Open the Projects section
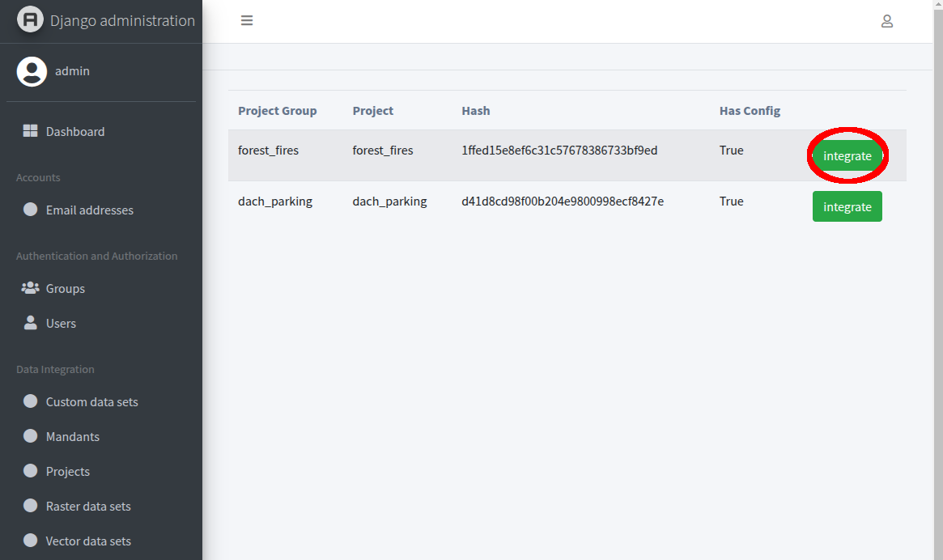The width and height of the screenshot is (943, 560). (68, 472)
